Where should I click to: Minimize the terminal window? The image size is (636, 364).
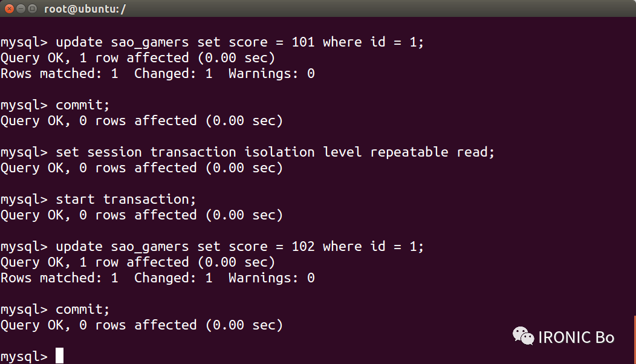click(21, 8)
